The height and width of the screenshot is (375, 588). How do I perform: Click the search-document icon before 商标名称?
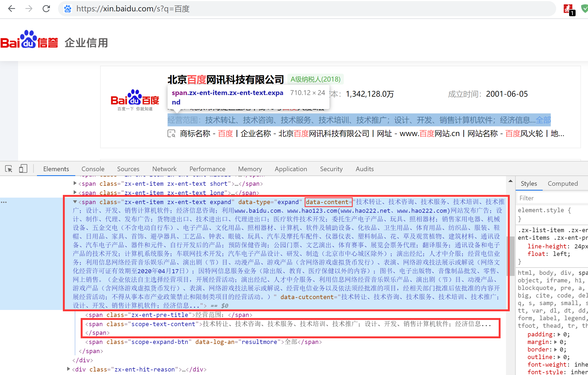pyautogui.click(x=171, y=134)
